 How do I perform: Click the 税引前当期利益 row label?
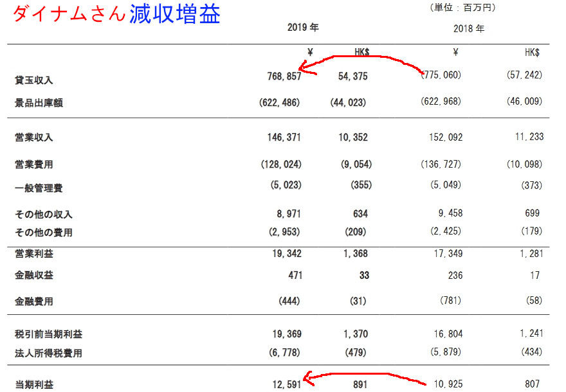click(48, 334)
